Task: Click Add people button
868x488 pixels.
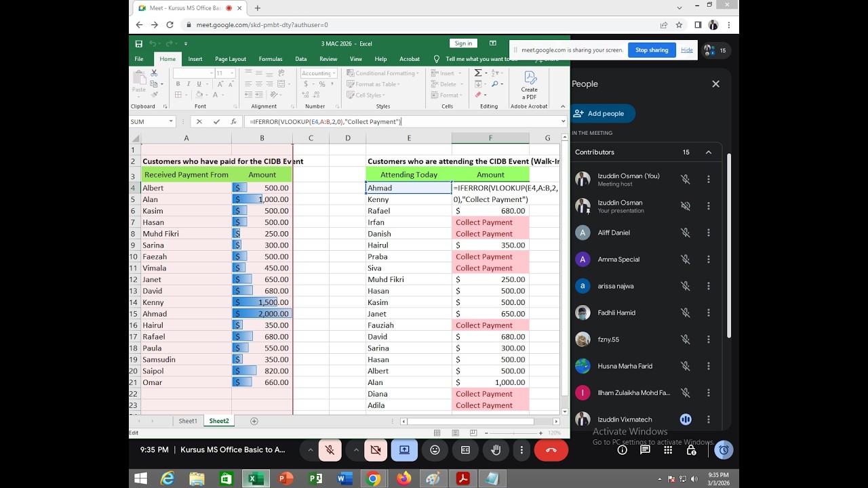Action: pos(604,114)
